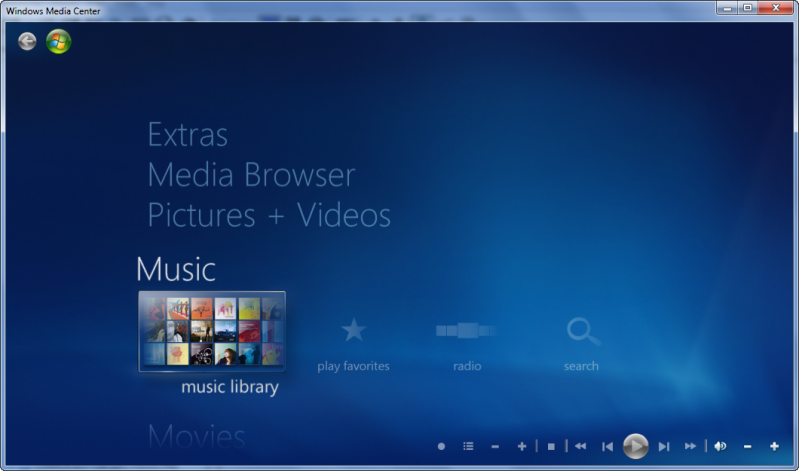Skip forward with the next track button
This screenshot has height=471, width=799.
[663, 447]
